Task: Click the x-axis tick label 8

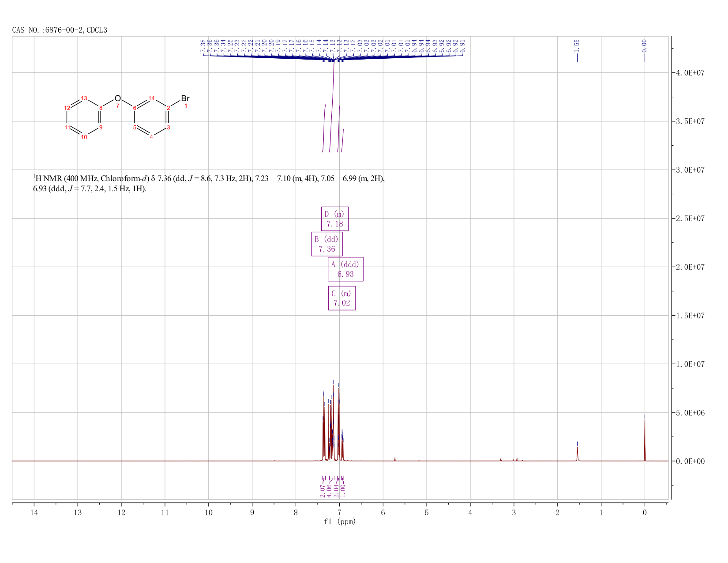Action: coord(296,513)
